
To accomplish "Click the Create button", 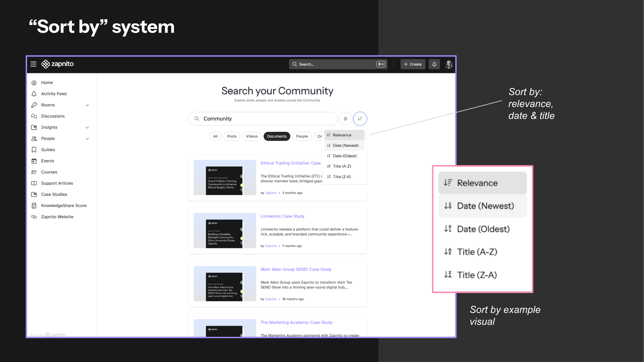I will click(x=413, y=64).
